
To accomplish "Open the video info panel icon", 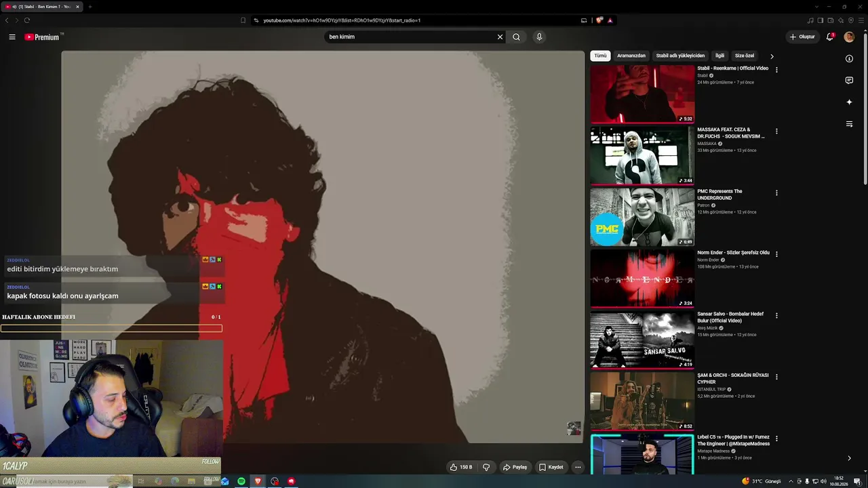I will pyautogui.click(x=849, y=59).
